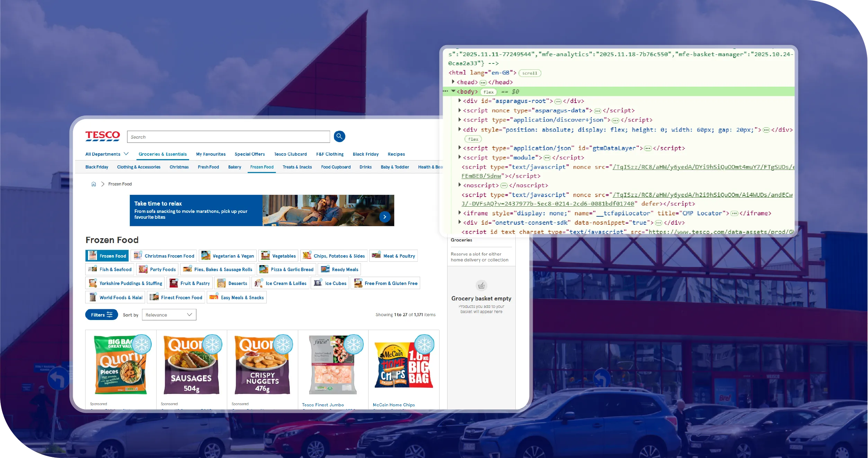
Task: Click the home breadcrumb icon
Action: coord(94,184)
